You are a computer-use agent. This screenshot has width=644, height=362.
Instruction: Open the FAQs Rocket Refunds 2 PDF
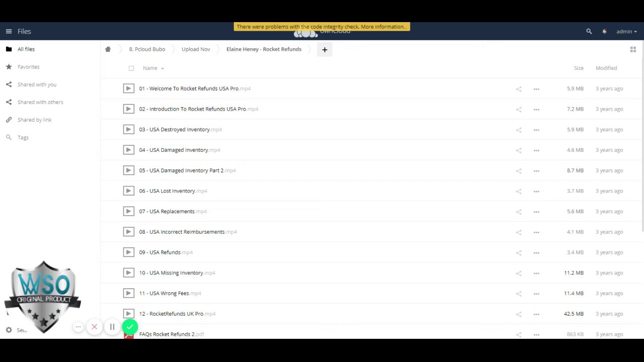[x=172, y=334]
